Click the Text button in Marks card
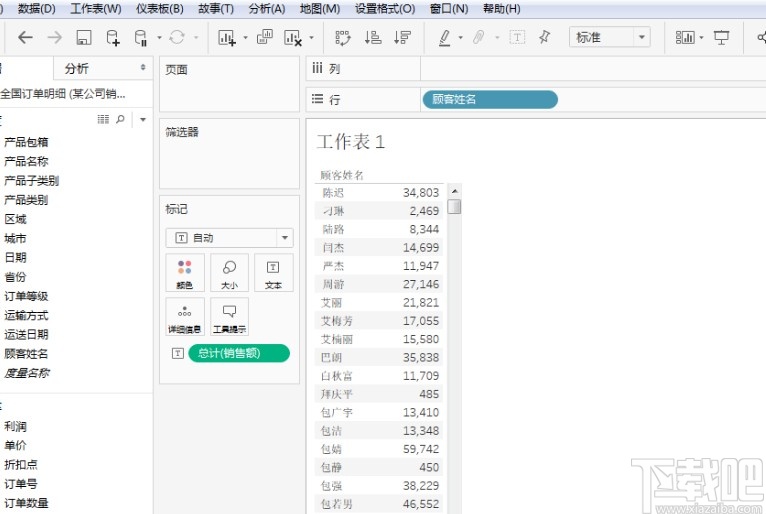 273,273
